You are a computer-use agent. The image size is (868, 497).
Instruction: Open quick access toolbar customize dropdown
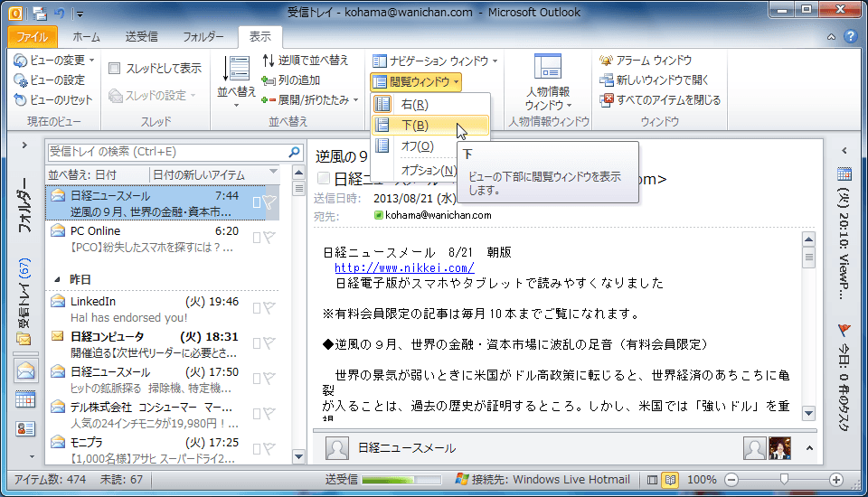(x=80, y=14)
